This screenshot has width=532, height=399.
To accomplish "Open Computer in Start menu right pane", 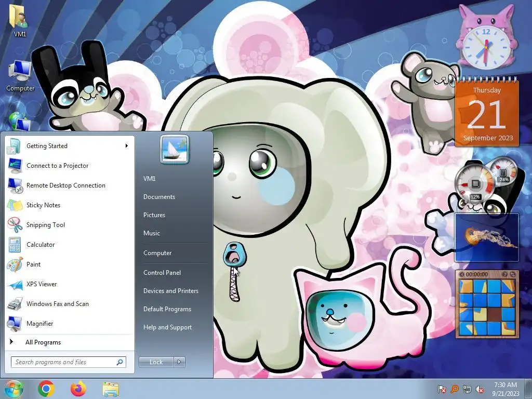I will (x=157, y=253).
